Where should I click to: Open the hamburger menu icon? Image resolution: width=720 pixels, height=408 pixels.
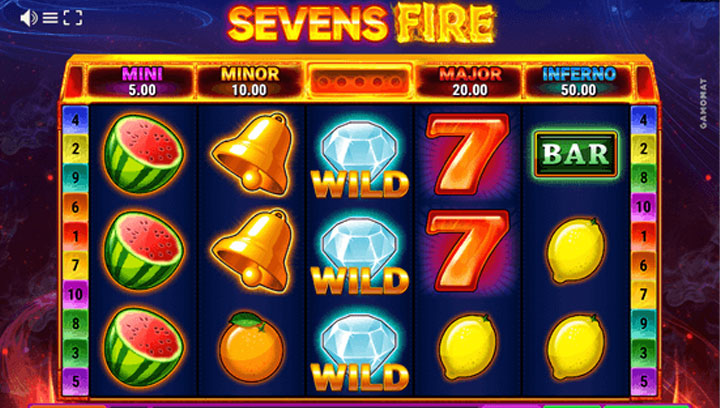click(x=50, y=18)
